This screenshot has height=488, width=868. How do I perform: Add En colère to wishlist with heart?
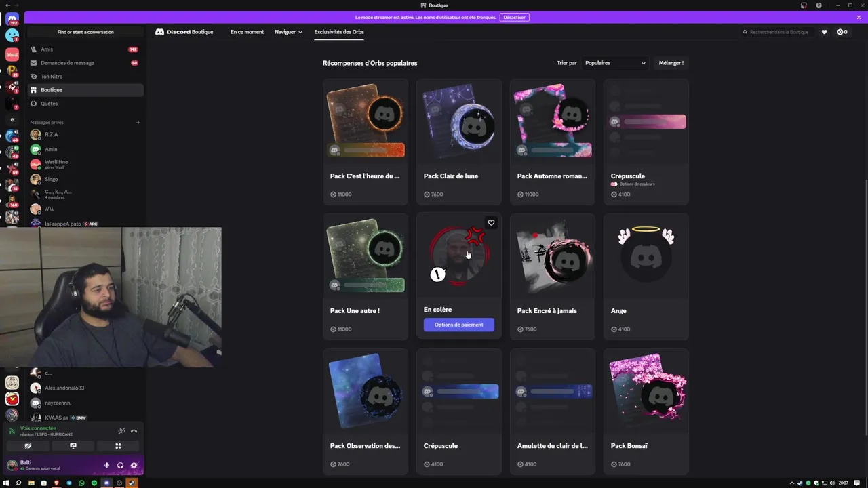tap(491, 222)
